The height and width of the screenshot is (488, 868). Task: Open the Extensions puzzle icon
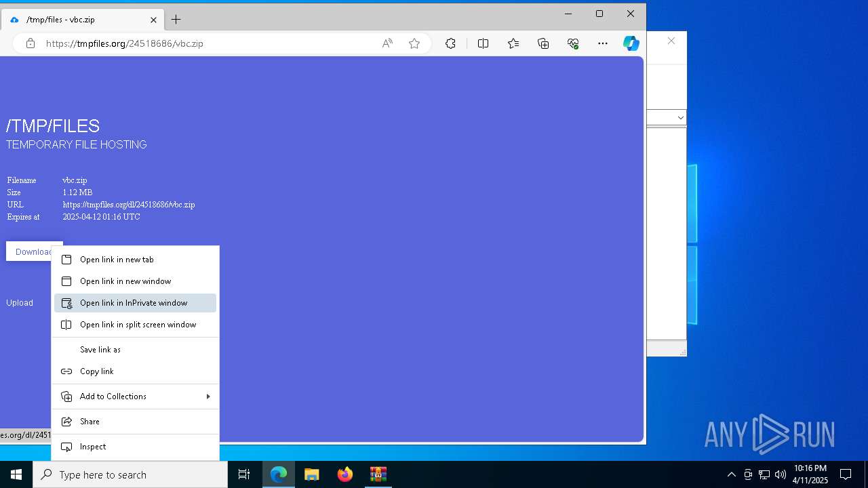tap(450, 43)
